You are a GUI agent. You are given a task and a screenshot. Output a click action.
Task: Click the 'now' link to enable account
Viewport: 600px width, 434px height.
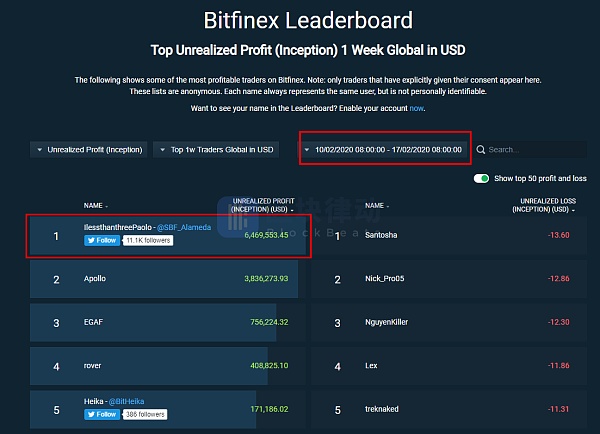416,108
